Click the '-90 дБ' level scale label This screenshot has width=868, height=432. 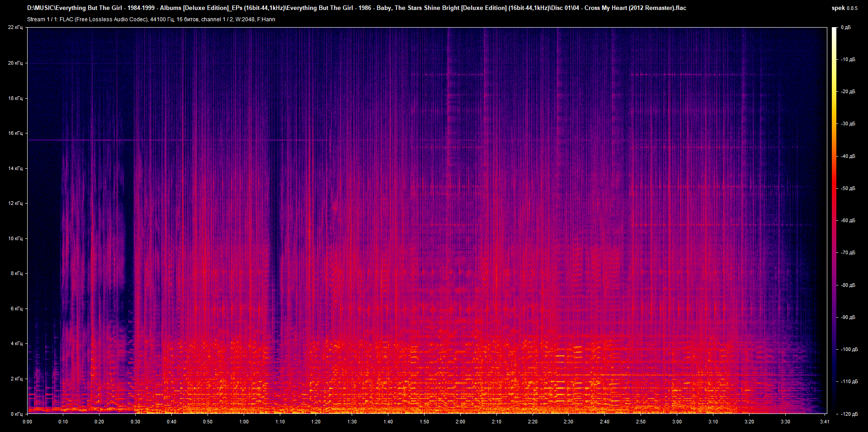click(848, 318)
